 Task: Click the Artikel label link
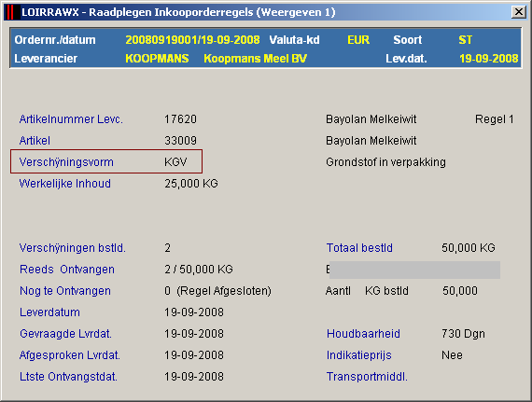click(35, 141)
